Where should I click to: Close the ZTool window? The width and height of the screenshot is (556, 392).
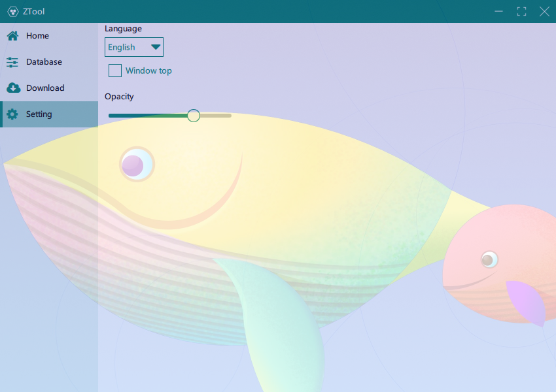click(x=544, y=11)
